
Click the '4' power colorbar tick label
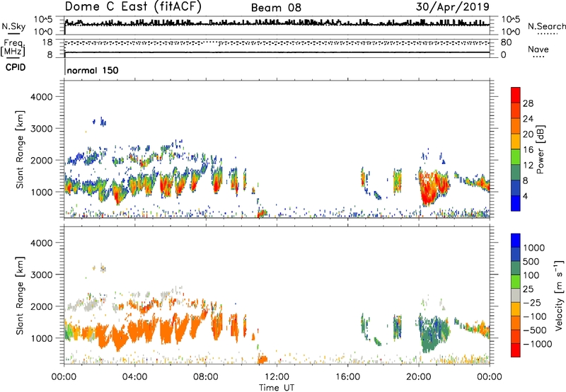tap(525, 196)
